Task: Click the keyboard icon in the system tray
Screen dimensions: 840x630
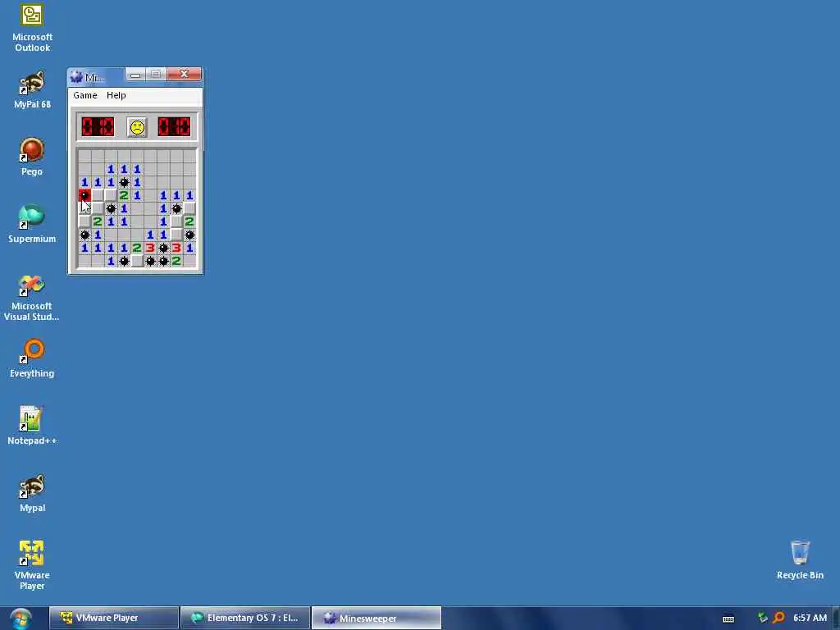Action: coord(728,619)
